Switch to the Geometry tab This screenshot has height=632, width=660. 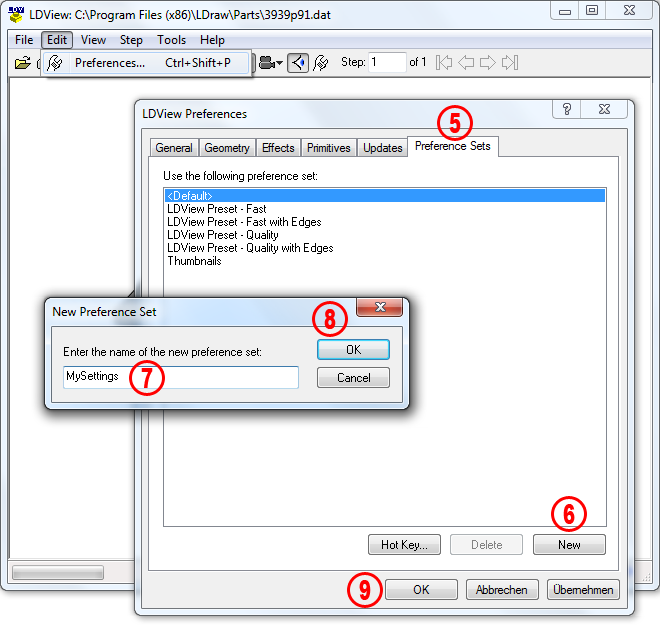(227, 148)
